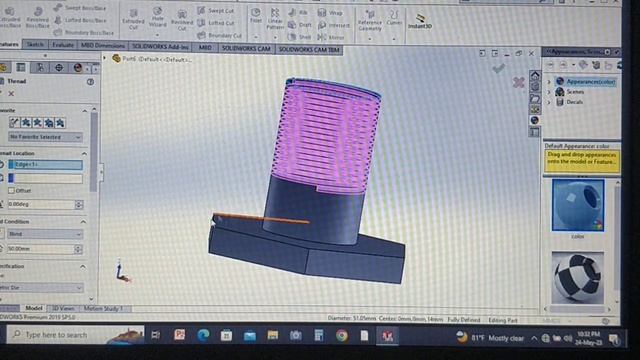Open Google Chrome from the taskbar
Image resolution: width=640 pixels, height=360 pixels.
[342, 336]
